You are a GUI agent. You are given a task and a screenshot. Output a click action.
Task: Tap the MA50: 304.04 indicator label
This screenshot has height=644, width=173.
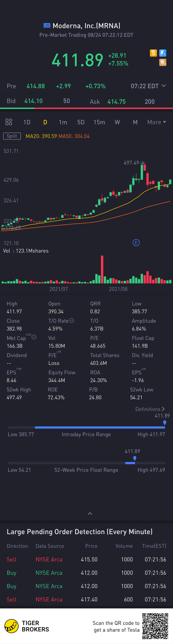74,136
